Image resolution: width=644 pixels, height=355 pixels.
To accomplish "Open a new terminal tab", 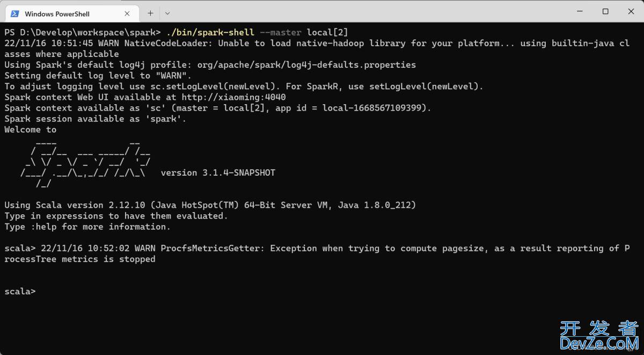I will [x=150, y=13].
